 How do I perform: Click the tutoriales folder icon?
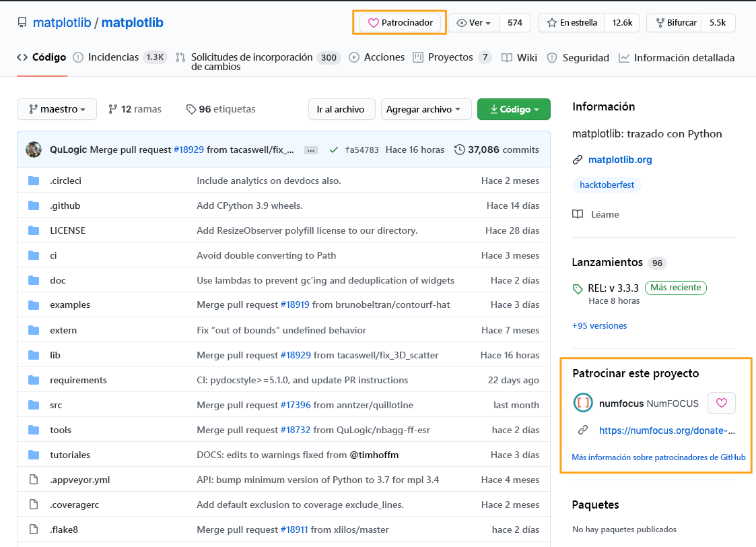(34, 455)
